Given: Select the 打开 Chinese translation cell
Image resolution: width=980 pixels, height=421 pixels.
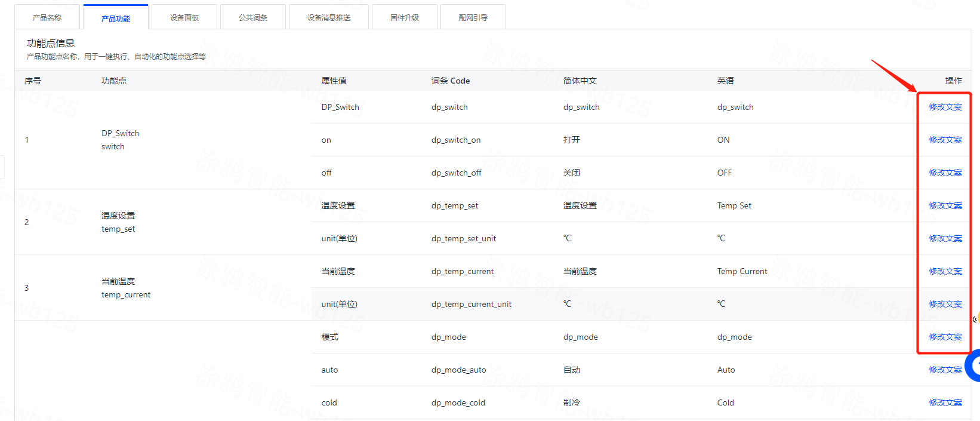Looking at the screenshot, I should pyautogui.click(x=572, y=140).
